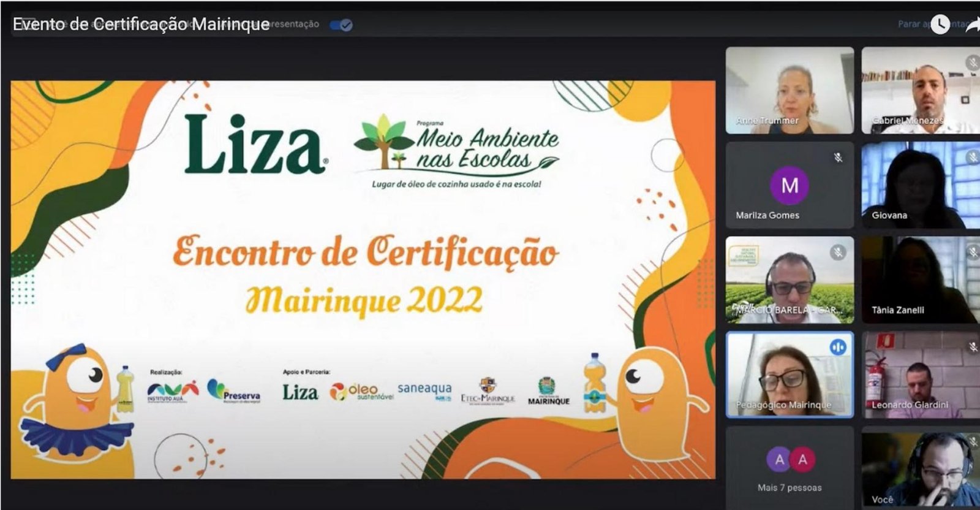Click the Watch Later clock icon

click(940, 24)
